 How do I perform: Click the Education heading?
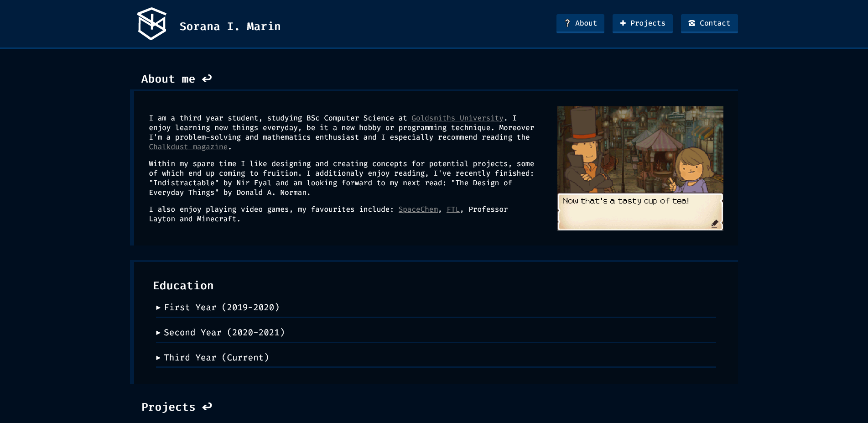click(183, 286)
